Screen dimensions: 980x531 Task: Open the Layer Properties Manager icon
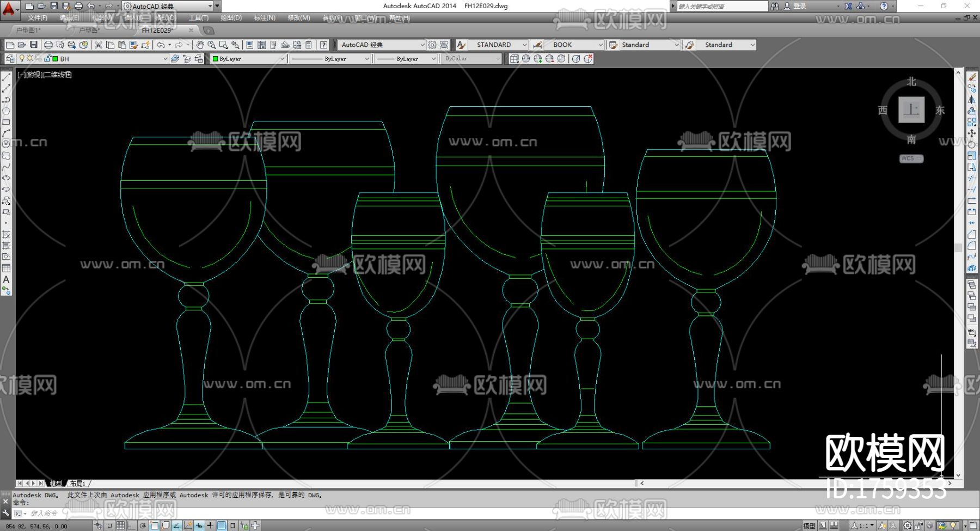coord(10,59)
